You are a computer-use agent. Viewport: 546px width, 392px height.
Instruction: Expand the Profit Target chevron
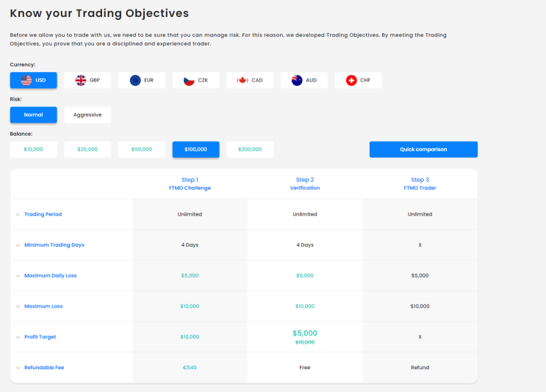pyautogui.click(x=18, y=337)
